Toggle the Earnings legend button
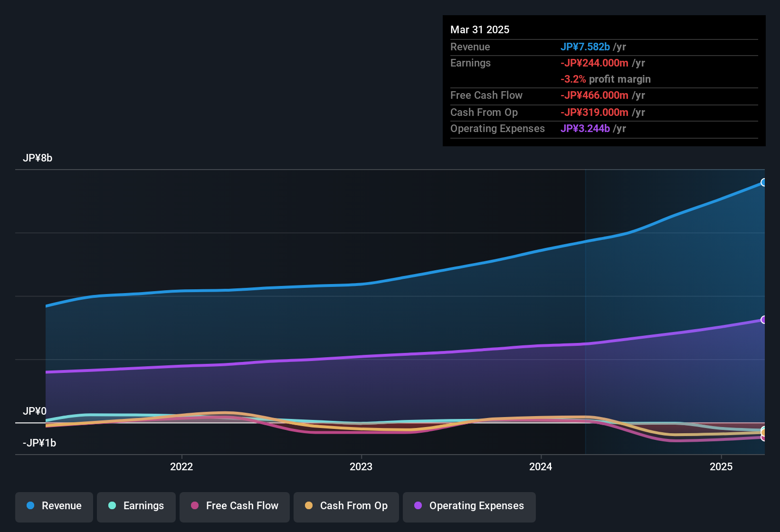The image size is (780, 532). (x=136, y=507)
